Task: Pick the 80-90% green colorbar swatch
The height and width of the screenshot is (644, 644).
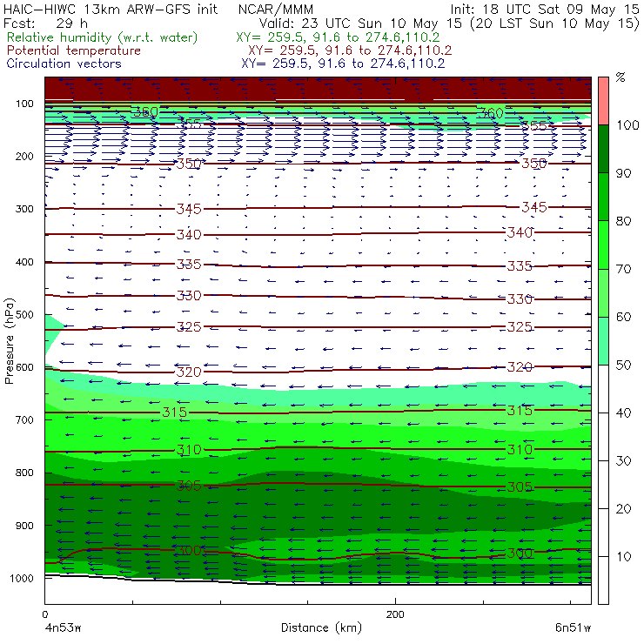Action: 603,197
